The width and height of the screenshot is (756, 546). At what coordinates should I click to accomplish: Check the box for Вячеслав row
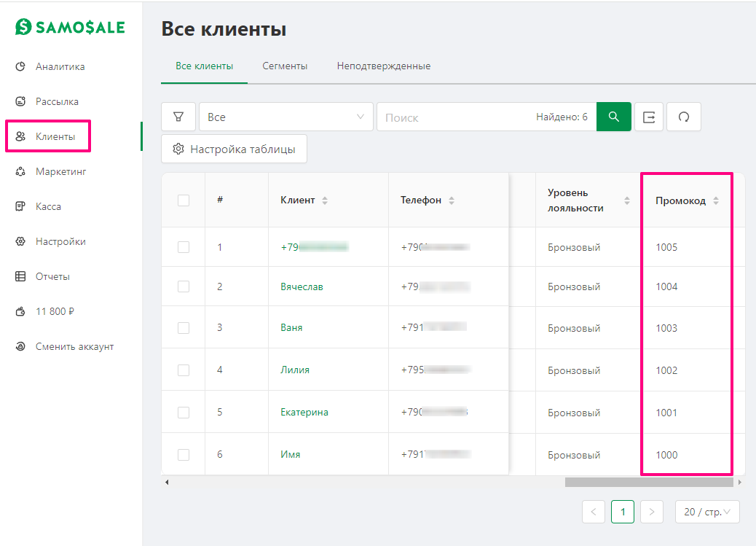point(184,286)
